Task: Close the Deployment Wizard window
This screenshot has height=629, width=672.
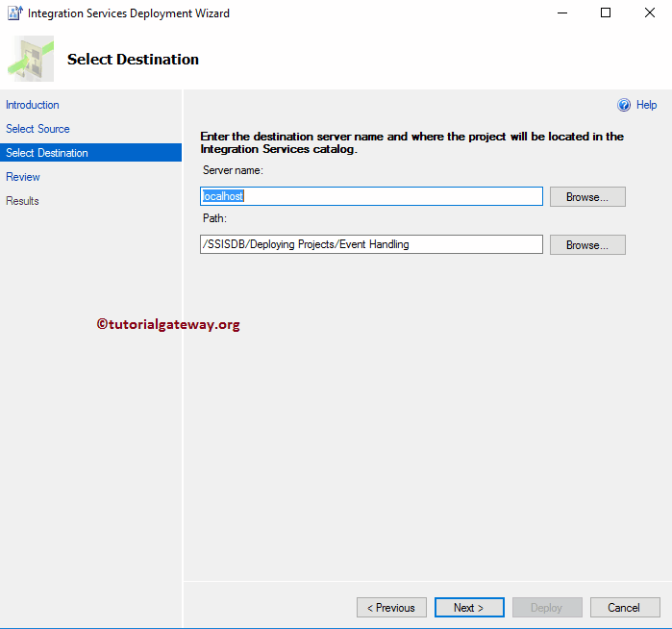Action: (x=650, y=13)
